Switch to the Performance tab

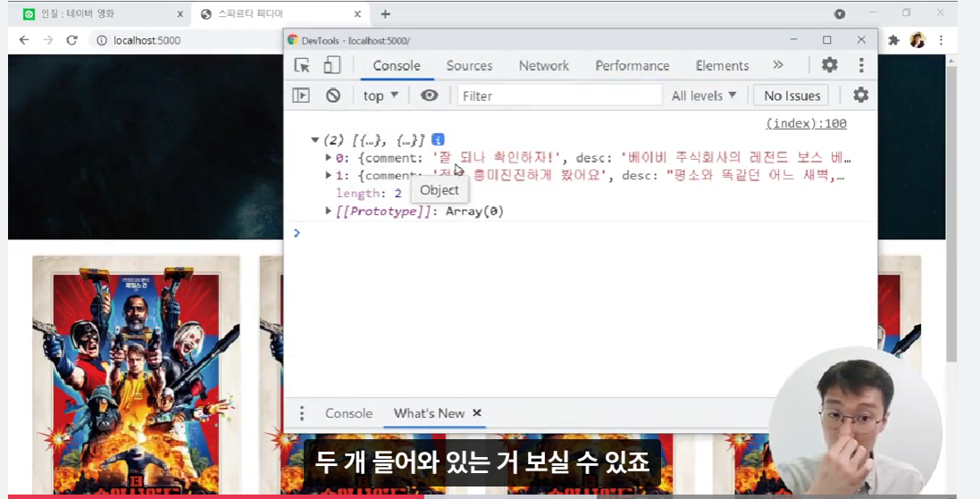click(632, 65)
